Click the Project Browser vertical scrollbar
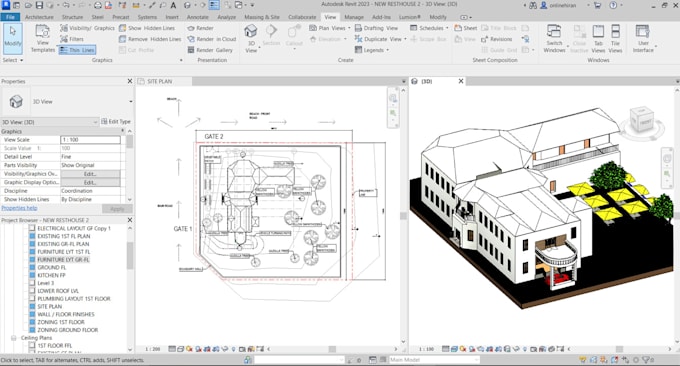 (130, 256)
